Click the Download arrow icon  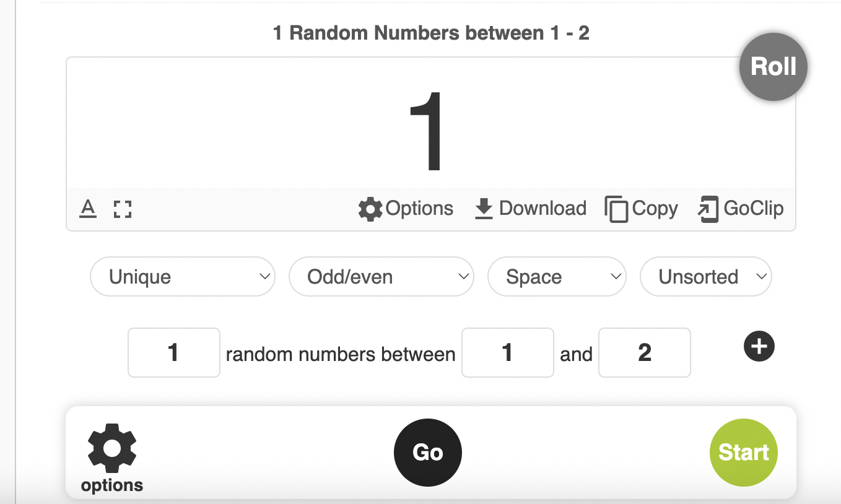click(x=484, y=209)
